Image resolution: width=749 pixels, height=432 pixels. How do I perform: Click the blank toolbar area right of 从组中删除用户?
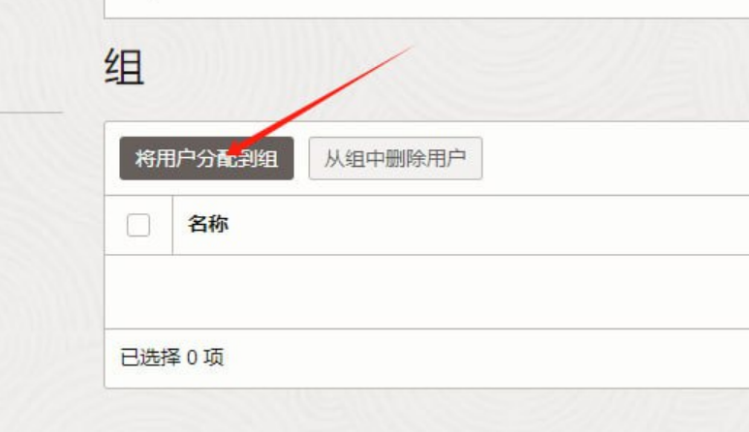click(x=616, y=158)
